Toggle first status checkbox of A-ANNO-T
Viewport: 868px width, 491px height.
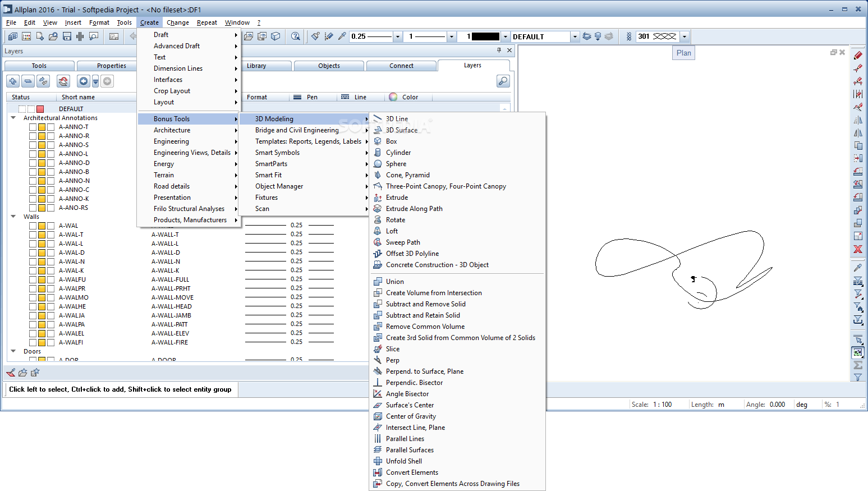coord(33,127)
